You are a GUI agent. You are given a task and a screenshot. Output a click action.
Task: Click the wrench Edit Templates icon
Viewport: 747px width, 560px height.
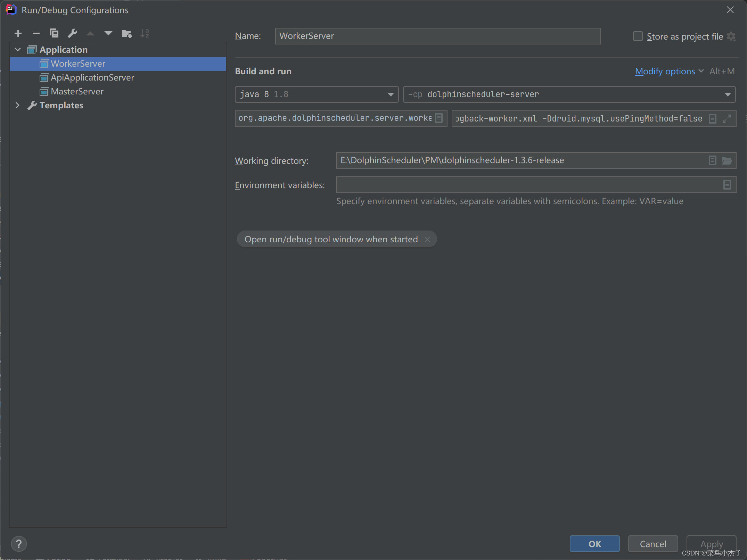pos(72,33)
